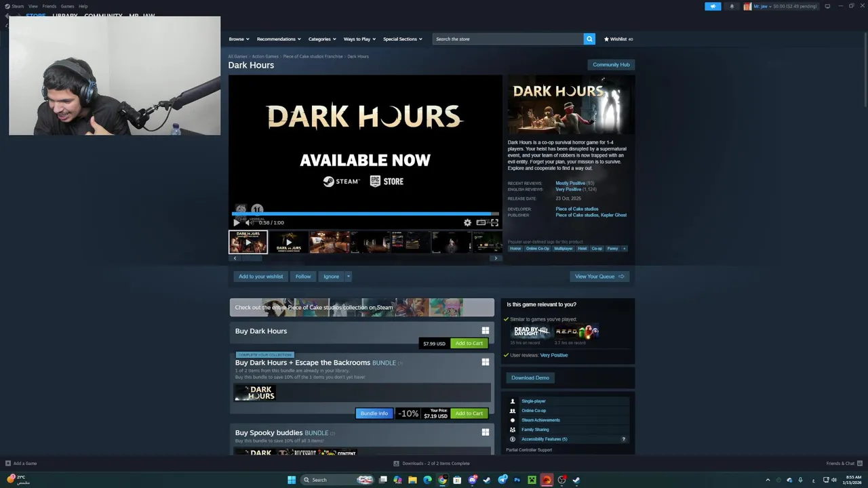Download the Dark Hours demo
The image size is (868, 488).
530,378
